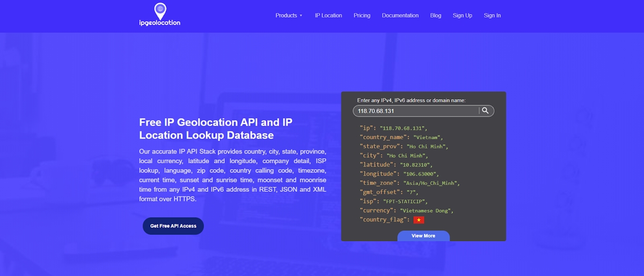Click the Free IP Geolocation API heading
644x276 pixels.
[x=215, y=129]
